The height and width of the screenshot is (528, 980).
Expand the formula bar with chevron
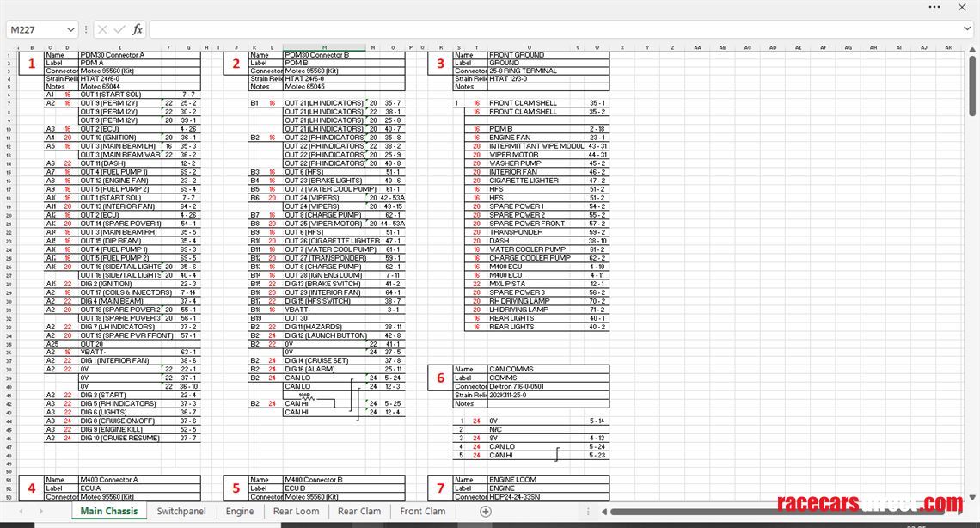point(969,29)
